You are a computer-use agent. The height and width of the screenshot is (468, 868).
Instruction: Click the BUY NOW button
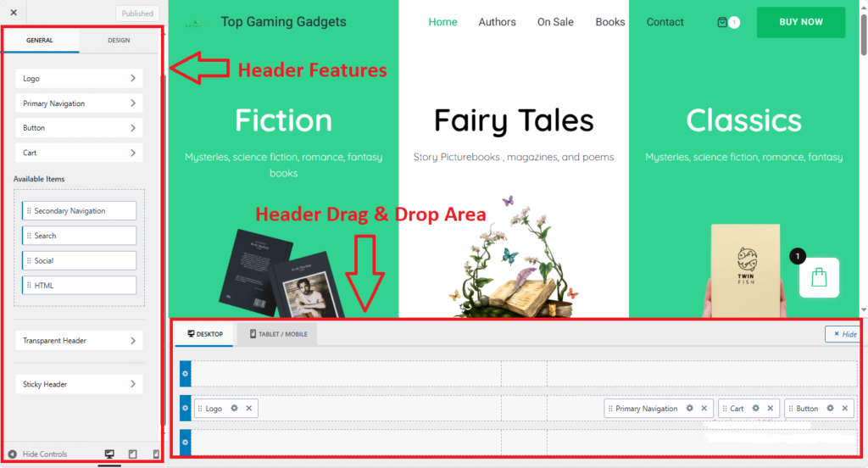coord(800,23)
